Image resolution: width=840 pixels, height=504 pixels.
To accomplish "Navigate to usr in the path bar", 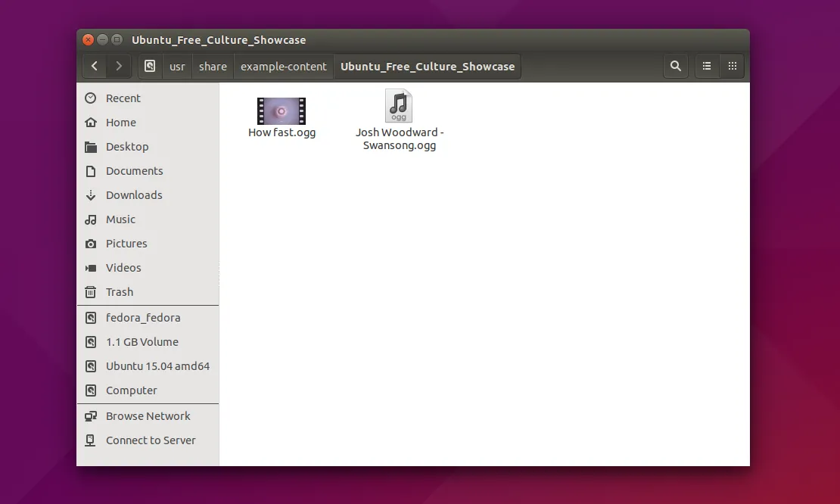I will click(177, 67).
